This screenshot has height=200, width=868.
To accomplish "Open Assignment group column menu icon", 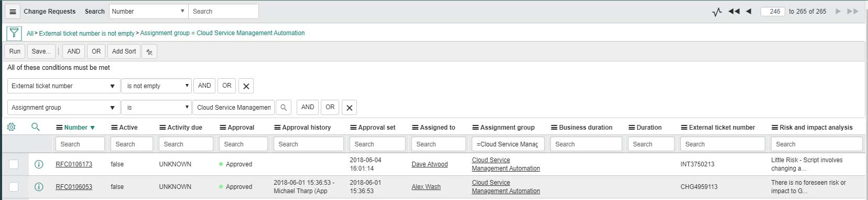I will [475, 128].
